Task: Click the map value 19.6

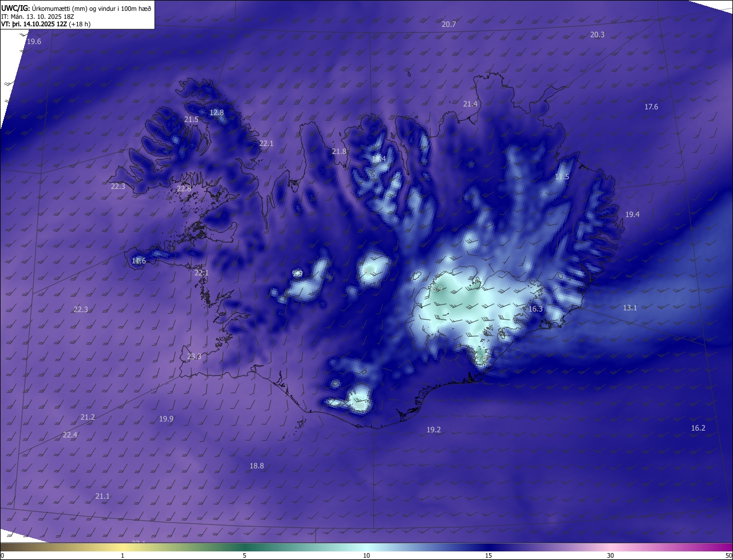Action: 34,42
